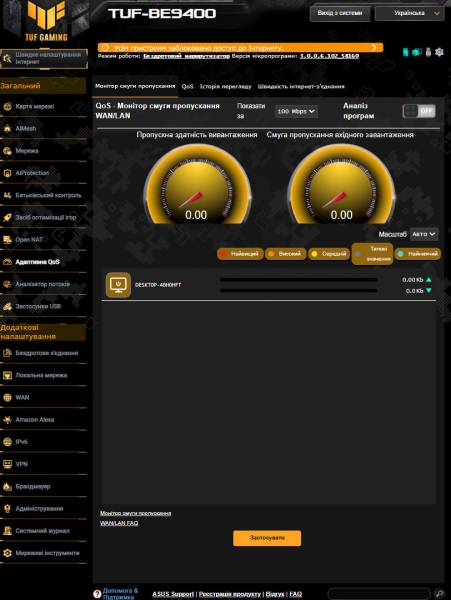Open the Open NAT icon

(7, 240)
